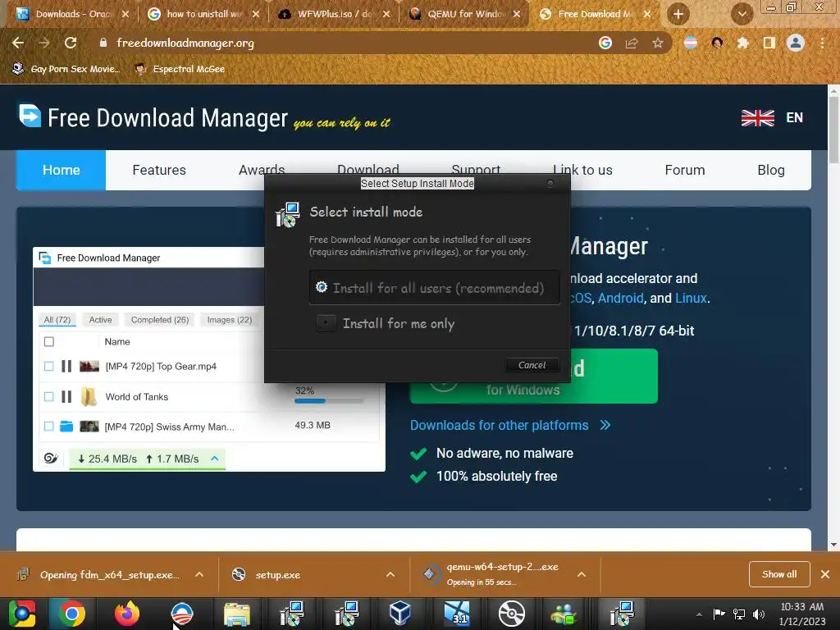Open the Link to us menu item
Screen dimensions: 840x630
tap(583, 170)
